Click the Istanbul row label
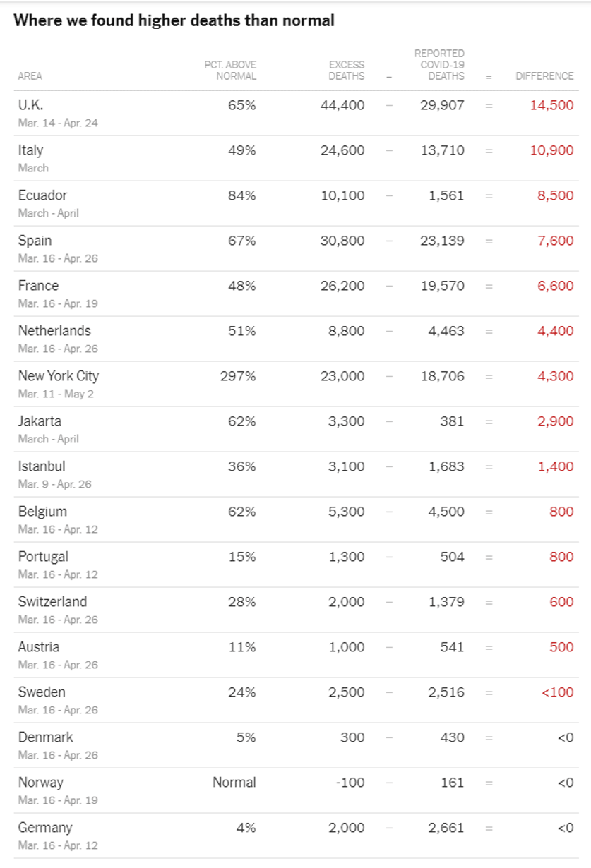The height and width of the screenshot is (868, 591). [42, 466]
